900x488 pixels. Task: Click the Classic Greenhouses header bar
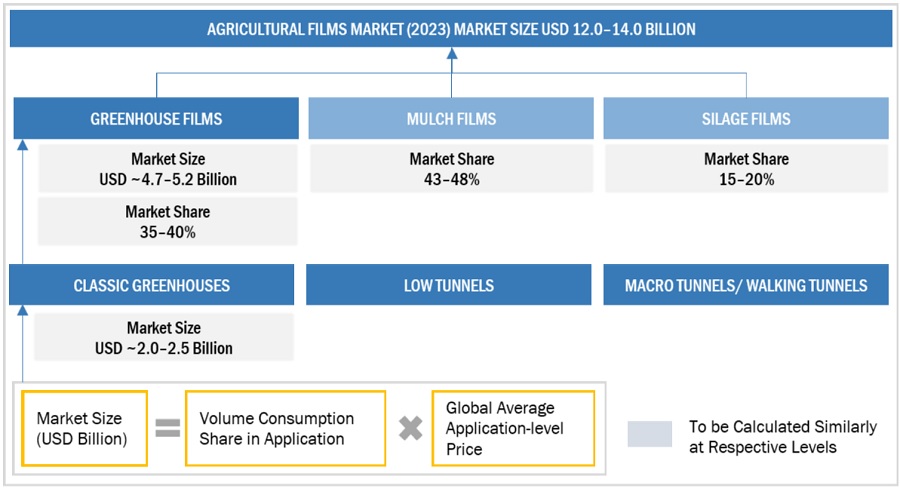pyautogui.click(x=151, y=286)
